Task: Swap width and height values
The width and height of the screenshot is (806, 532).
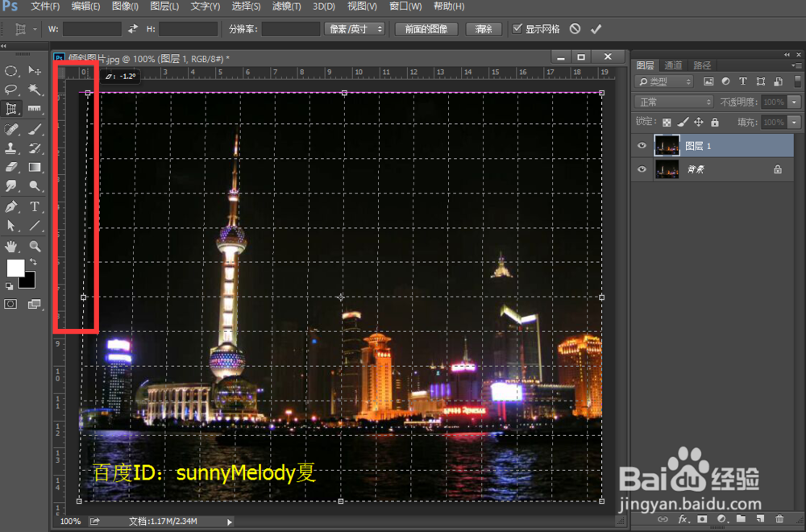Action: [133, 29]
